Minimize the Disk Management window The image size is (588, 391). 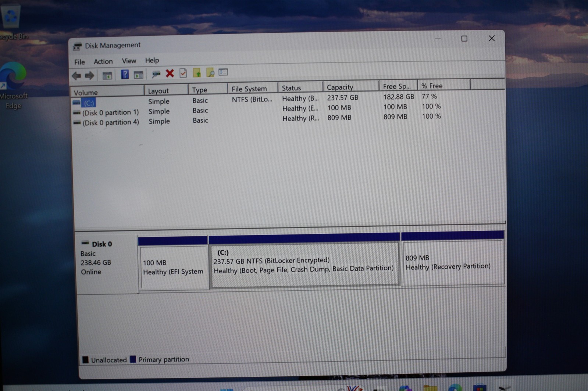(438, 39)
